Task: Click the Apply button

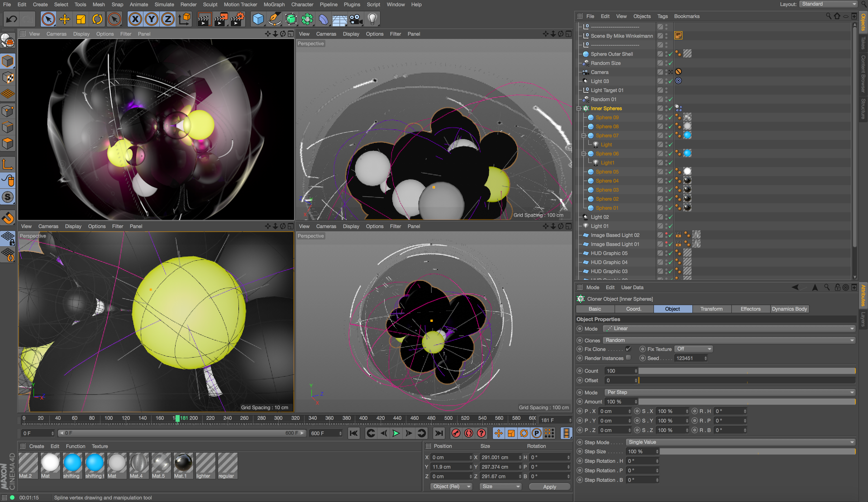Action: click(549, 486)
